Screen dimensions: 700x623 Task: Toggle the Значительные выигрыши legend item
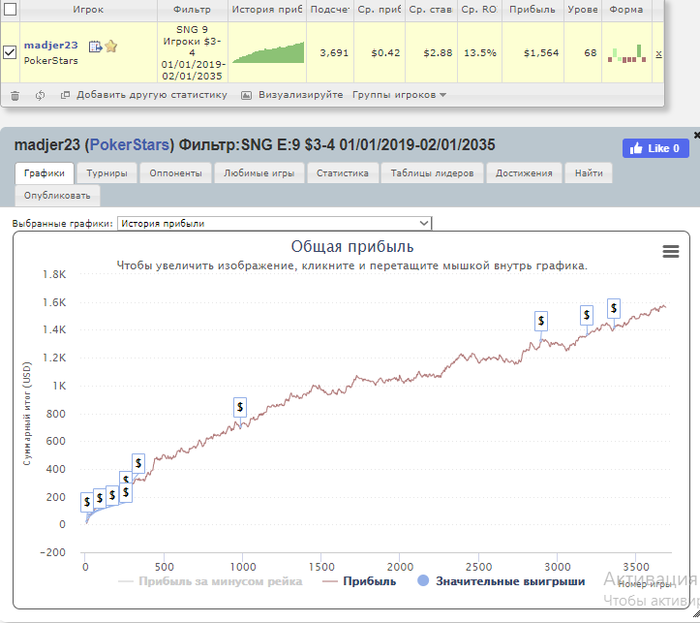(x=501, y=581)
